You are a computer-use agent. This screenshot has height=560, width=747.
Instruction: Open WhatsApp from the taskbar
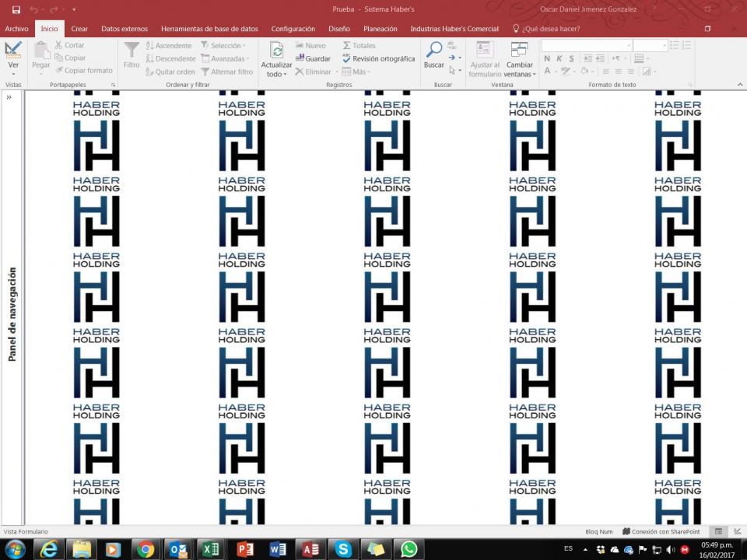(409, 550)
